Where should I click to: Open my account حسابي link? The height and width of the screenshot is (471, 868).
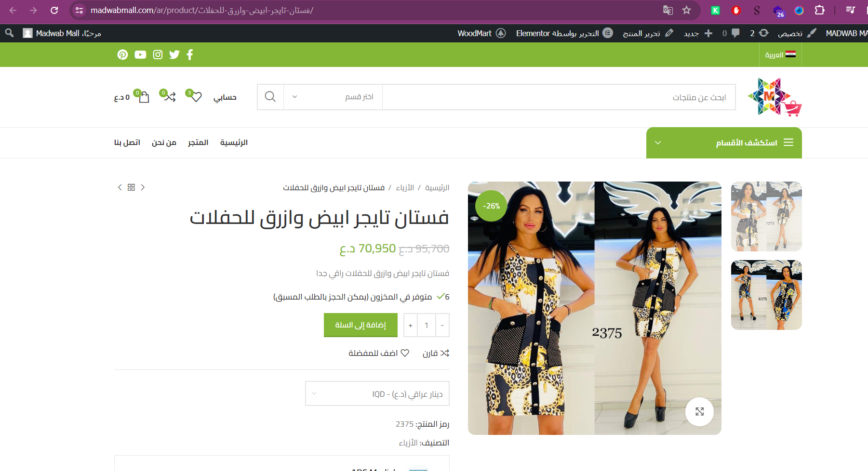pos(225,97)
